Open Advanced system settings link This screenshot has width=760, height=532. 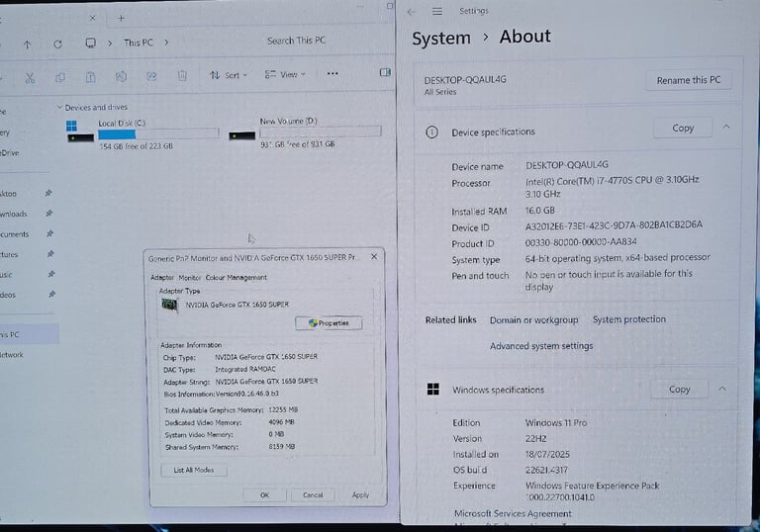(541, 346)
